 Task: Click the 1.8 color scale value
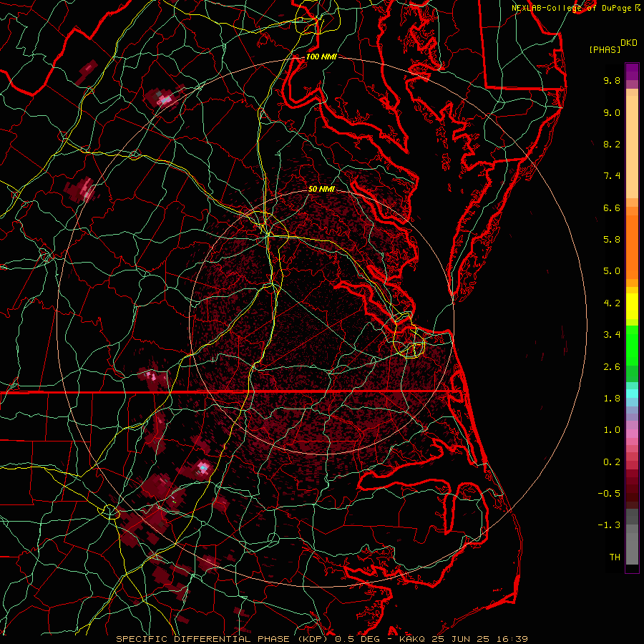tap(612, 399)
